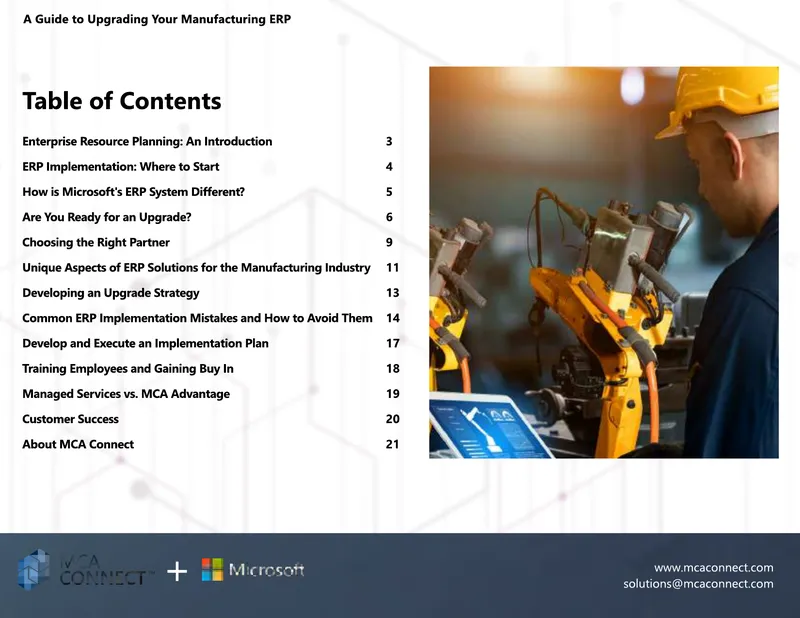Select 'How is Microsoft's ERP System Different?'
Screen dimensions: 800x618
pyautogui.click(x=134, y=192)
